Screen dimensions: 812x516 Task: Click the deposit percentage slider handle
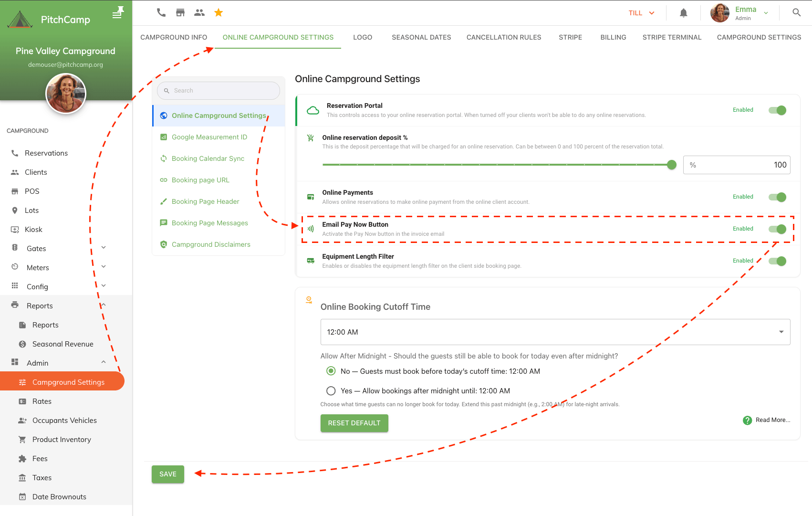[x=672, y=165]
